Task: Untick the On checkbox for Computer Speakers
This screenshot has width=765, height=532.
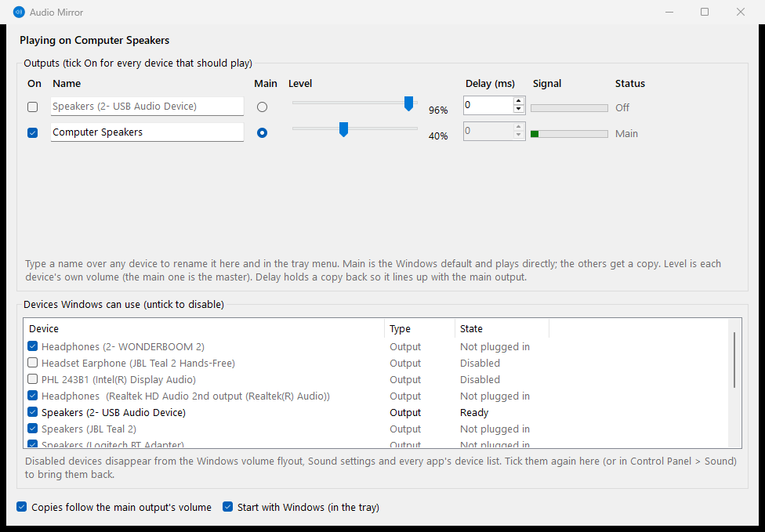Action: [33, 132]
